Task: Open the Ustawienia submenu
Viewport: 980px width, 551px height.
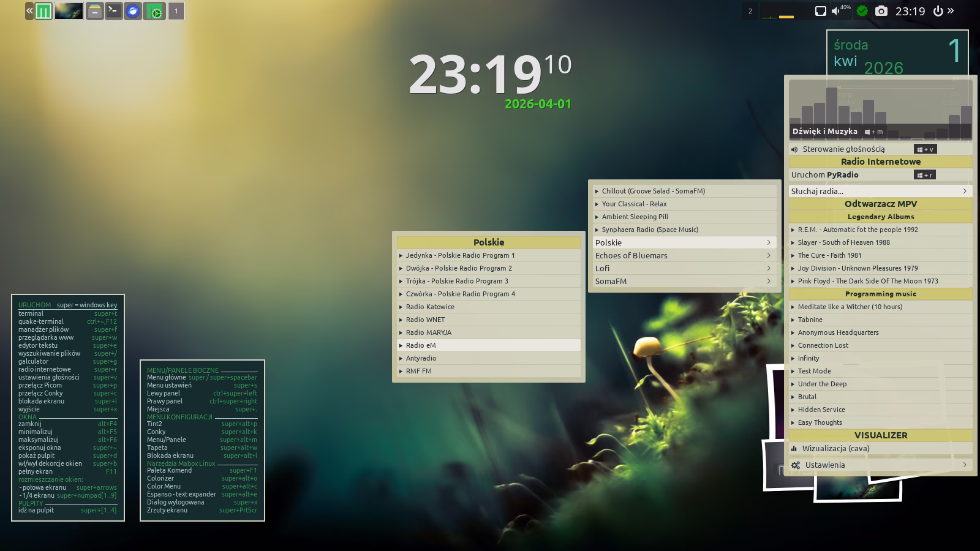Action: point(880,465)
